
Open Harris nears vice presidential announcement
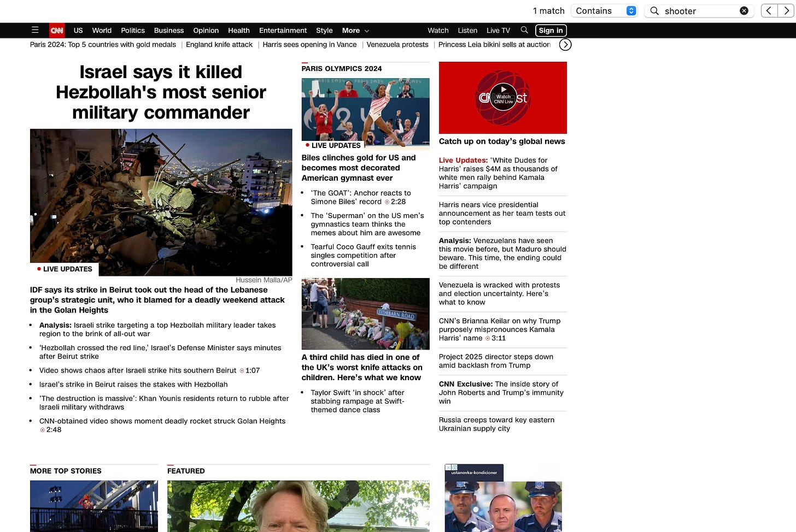point(502,213)
